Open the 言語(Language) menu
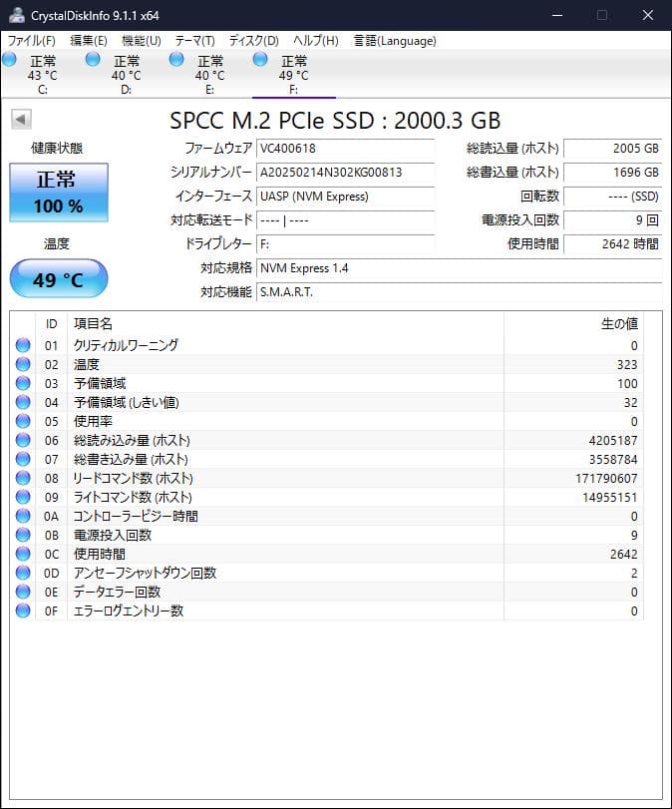672x809 pixels. (x=395, y=41)
